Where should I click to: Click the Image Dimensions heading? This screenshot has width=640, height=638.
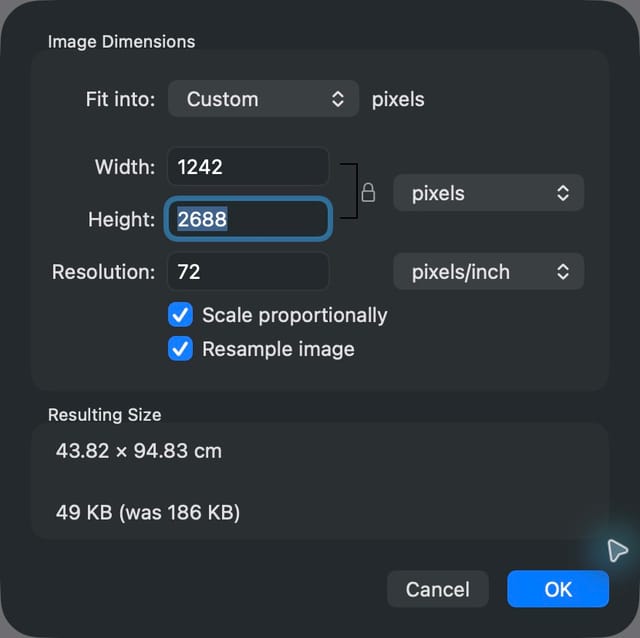tap(122, 42)
